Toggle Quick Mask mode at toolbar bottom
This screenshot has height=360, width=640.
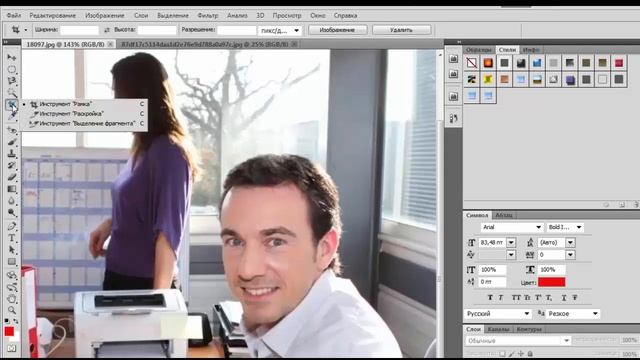click(x=11, y=348)
